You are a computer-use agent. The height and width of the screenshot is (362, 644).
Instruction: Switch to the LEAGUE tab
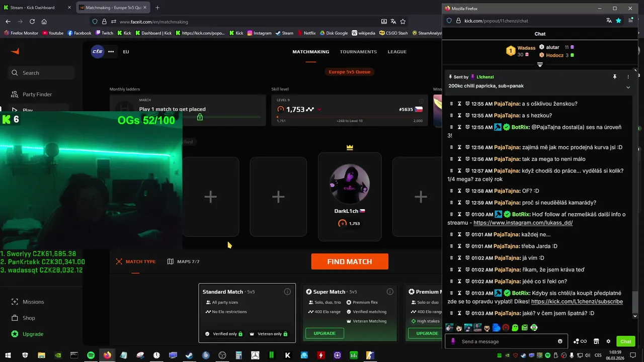point(397,52)
